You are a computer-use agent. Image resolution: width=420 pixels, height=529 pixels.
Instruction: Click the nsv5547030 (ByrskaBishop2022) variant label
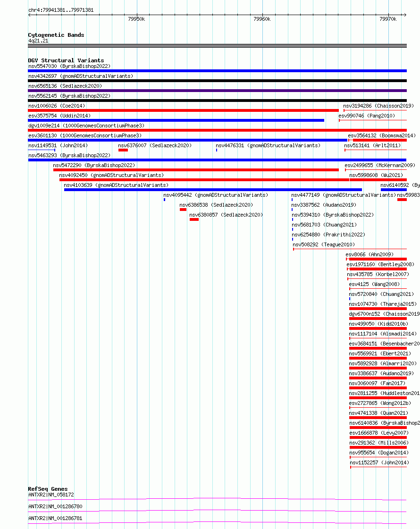coord(69,66)
